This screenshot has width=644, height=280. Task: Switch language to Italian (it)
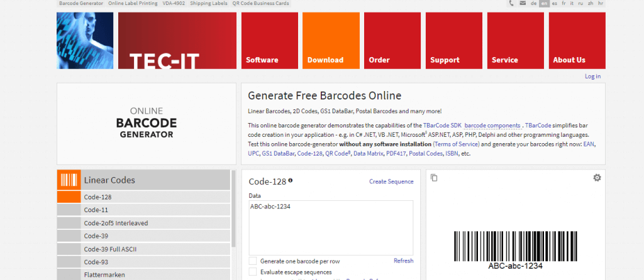[x=572, y=3]
